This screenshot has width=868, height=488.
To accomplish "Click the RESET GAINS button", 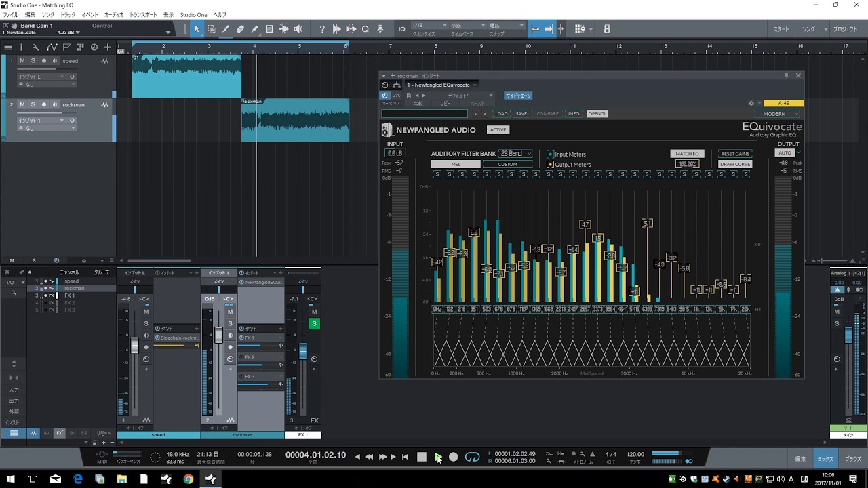I will (735, 154).
